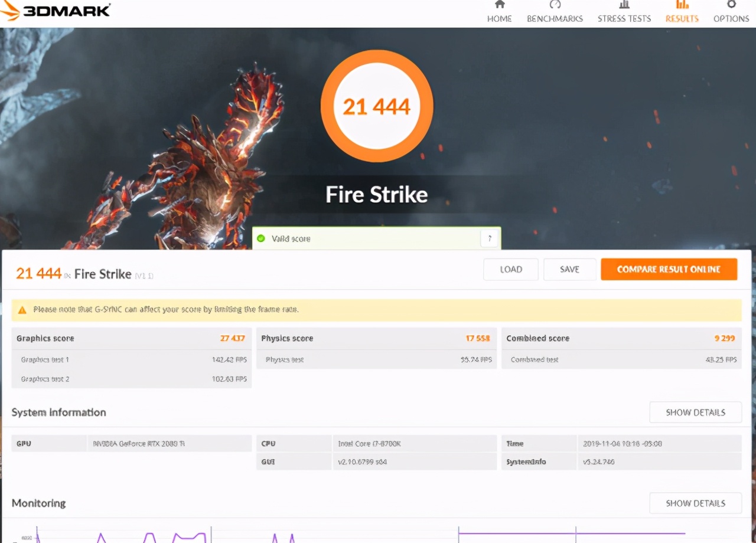Open the Benchmarks section
Screen dimensions: 756x543
555,12
